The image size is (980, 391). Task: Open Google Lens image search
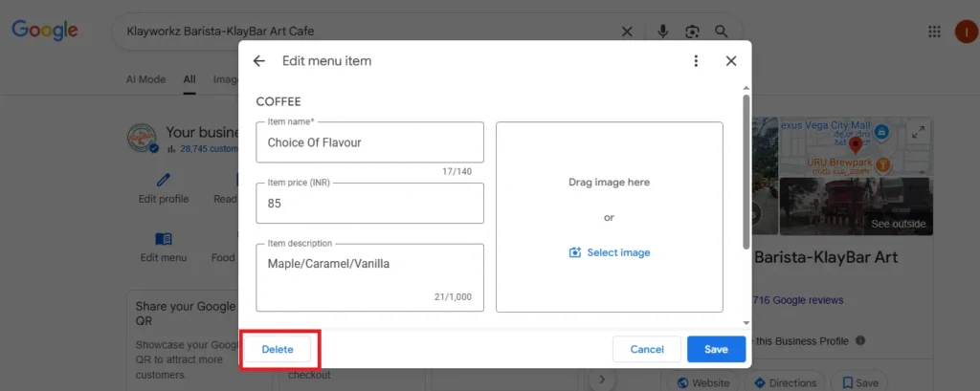coord(692,32)
